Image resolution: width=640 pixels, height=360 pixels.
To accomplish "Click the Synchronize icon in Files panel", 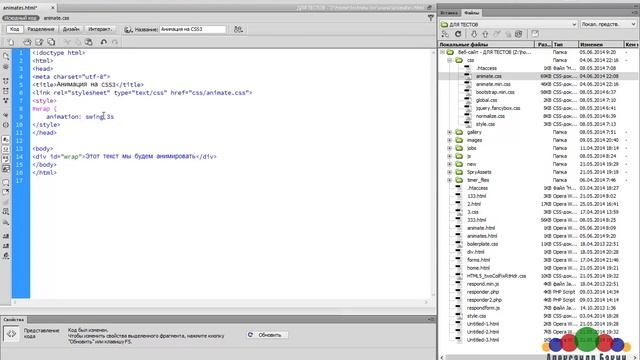I will click(x=518, y=34).
